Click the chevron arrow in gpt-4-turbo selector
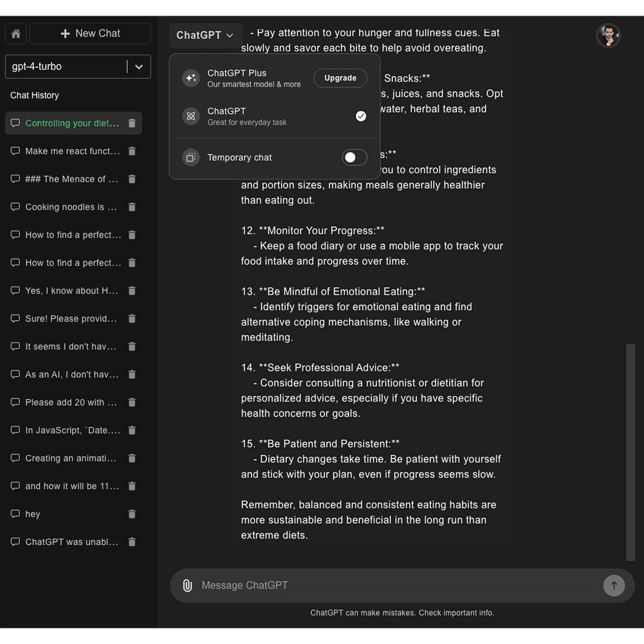 (x=139, y=67)
